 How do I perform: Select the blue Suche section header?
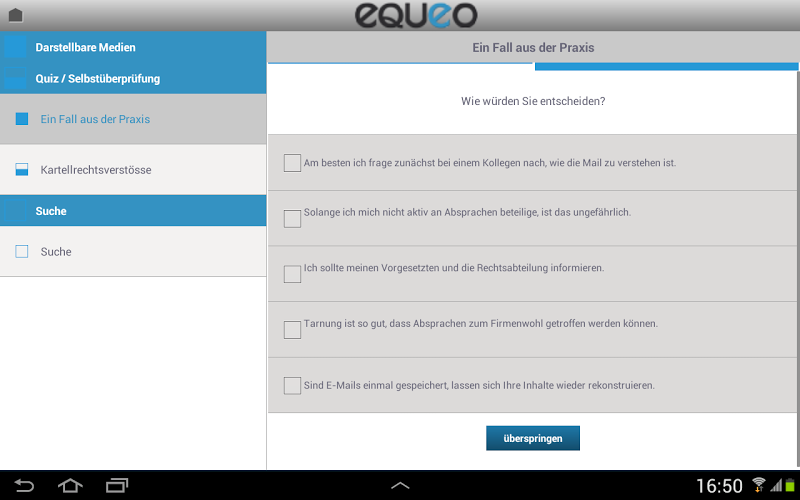point(133,211)
